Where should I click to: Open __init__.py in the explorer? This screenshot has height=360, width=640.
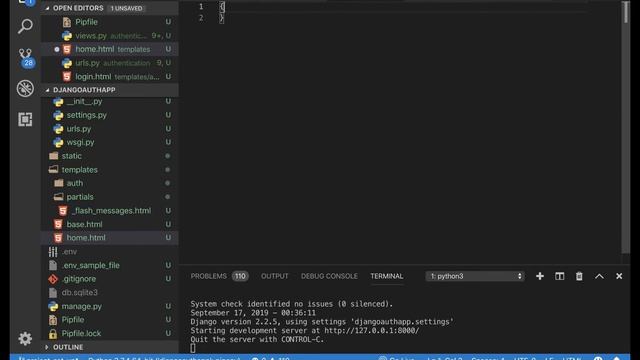[109, 101]
